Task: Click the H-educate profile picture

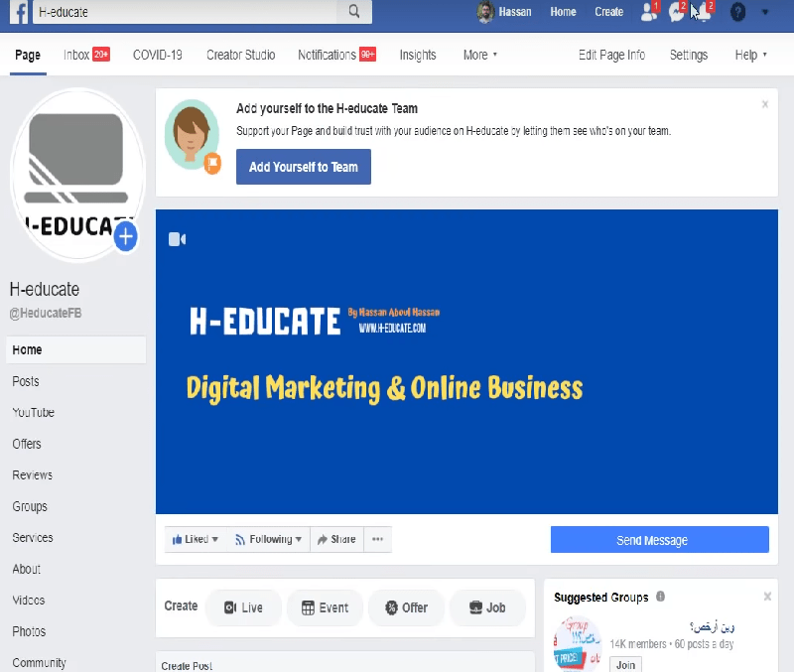Action: [77, 175]
